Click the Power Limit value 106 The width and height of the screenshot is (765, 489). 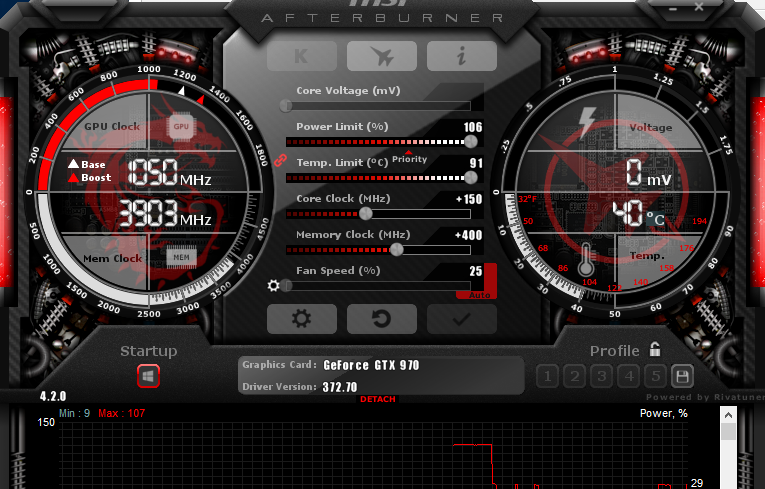473,127
